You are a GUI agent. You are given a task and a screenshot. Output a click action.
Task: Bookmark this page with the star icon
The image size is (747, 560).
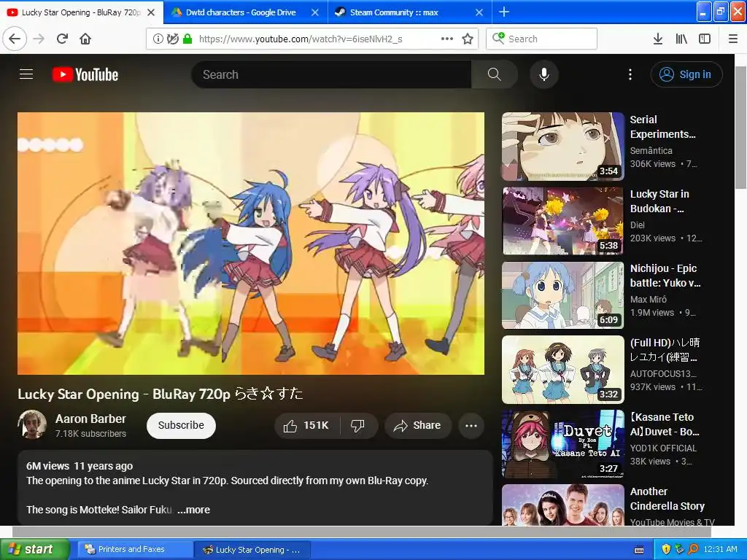click(x=468, y=39)
